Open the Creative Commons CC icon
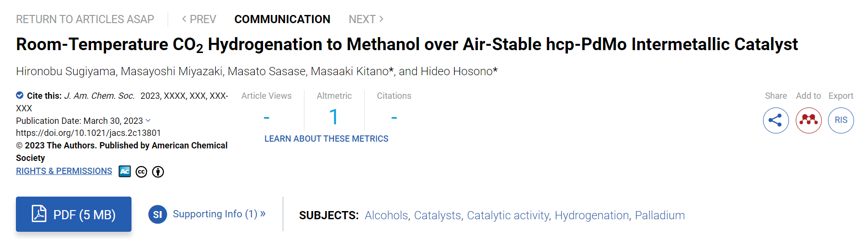868x239 pixels. [141, 172]
